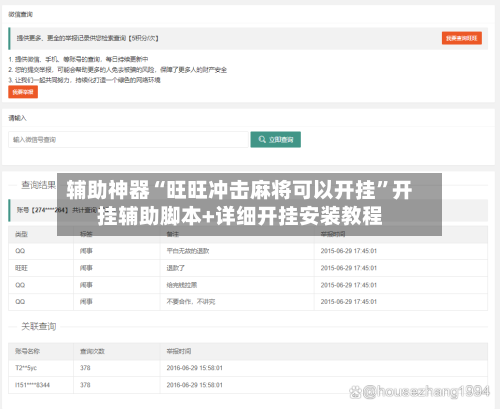
Task: Click the timestamp in the 退款了 row
Action: (349, 268)
